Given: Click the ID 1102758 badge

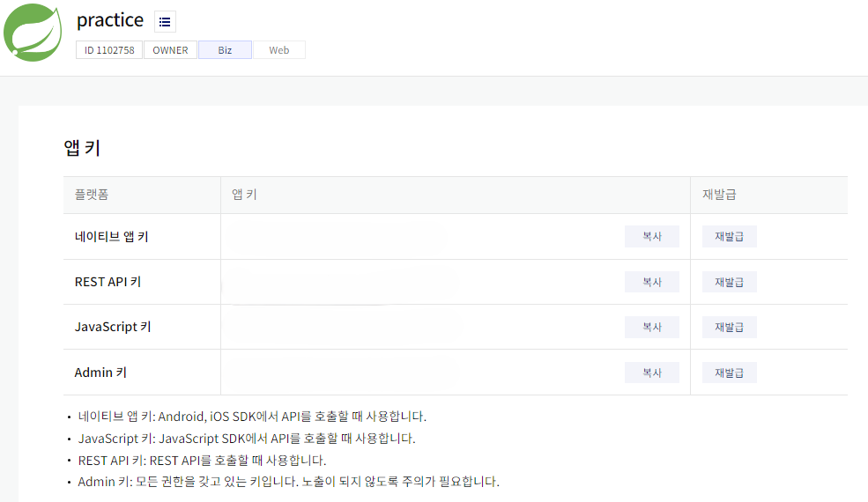Looking at the screenshot, I should pos(109,50).
